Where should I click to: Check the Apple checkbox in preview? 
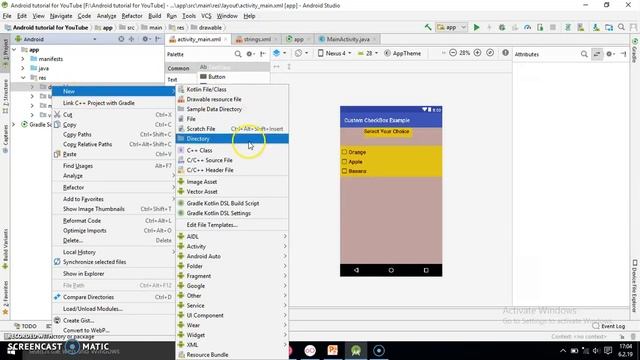[x=344, y=162]
